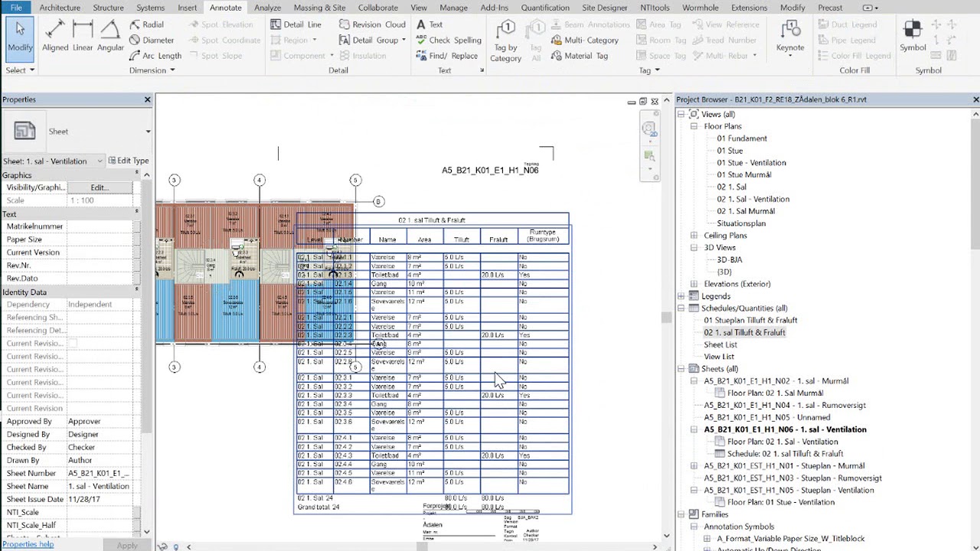
Task: Expand the Select panel dropdown
Action: tap(31, 70)
